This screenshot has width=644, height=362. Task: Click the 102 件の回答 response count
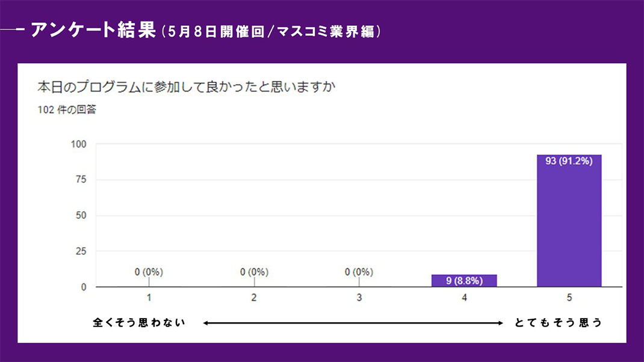point(67,110)
